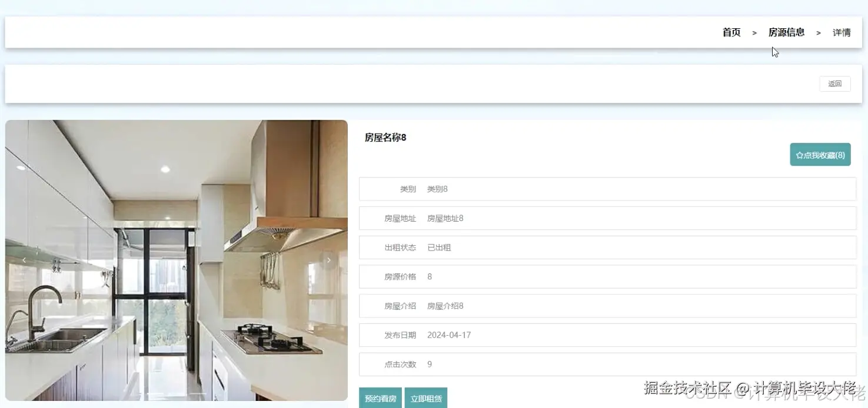Click the ☆点我收藏(8) favorite button

(820, 155)
